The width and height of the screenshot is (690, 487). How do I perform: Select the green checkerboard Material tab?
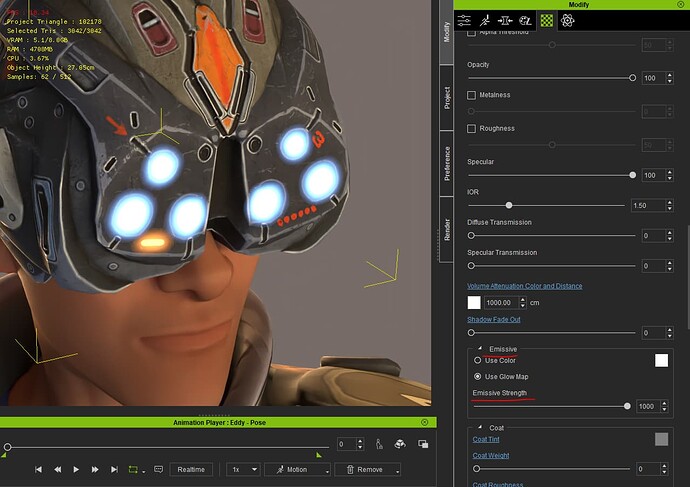point(547,20)
